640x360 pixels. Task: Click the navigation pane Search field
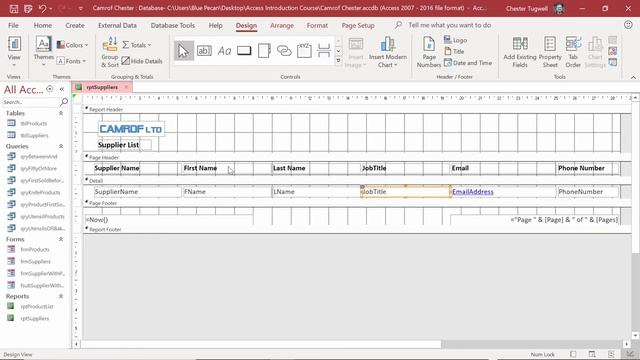[x=31, y=102]
